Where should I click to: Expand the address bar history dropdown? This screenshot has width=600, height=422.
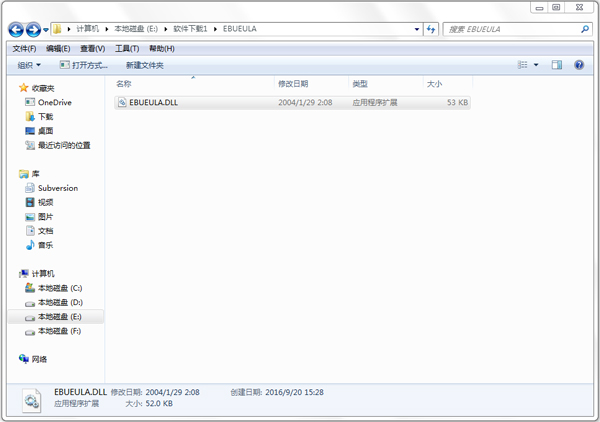(417, 29)
